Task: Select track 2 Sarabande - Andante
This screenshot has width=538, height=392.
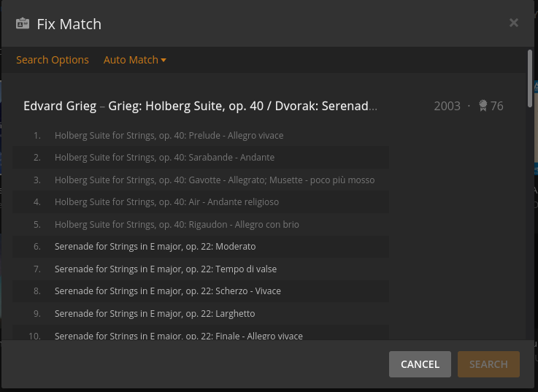Action: click(164, 158)
